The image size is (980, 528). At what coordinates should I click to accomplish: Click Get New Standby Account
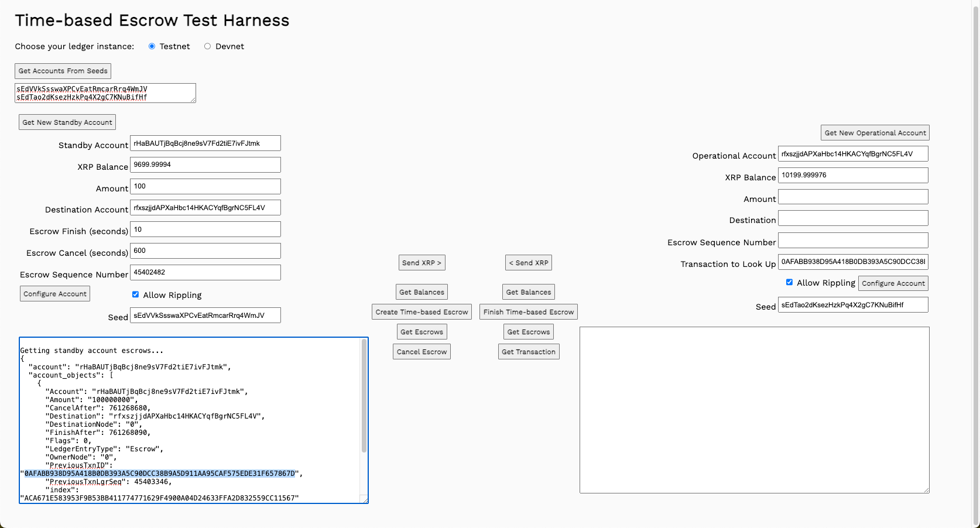[x=67, y=122]
